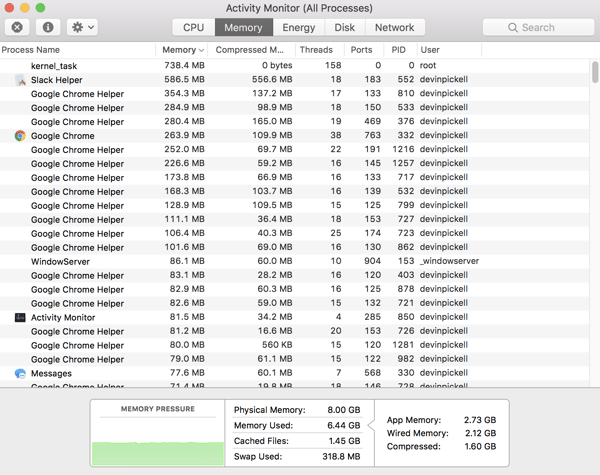Select Google Chrome Helper with PID 376

click(x=294, y=122)
